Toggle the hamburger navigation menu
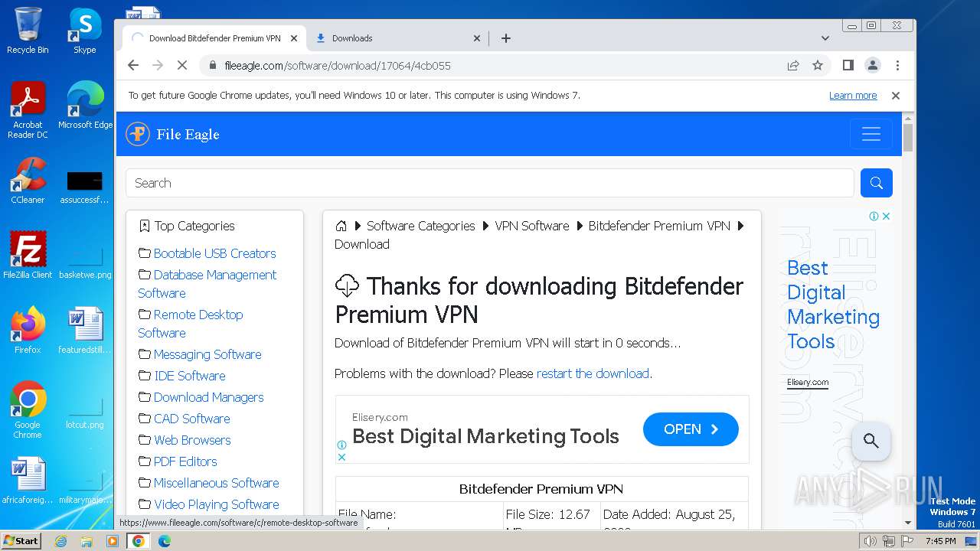Screen dimensions: 980x551 click(x=871, y=134)
